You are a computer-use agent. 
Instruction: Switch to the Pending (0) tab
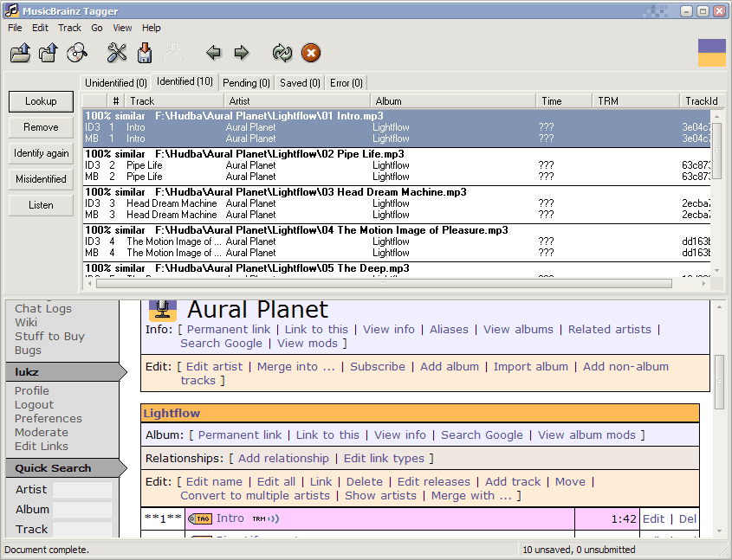(247, 83)
